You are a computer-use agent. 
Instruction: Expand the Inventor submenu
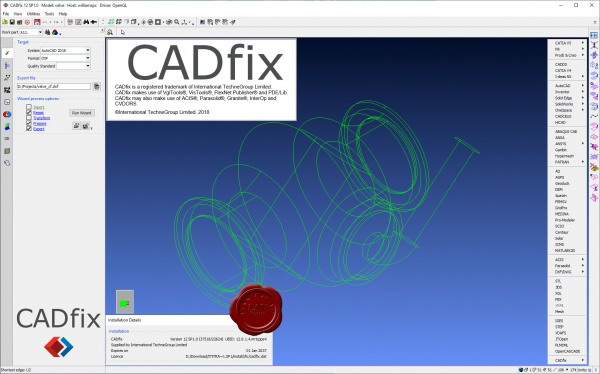coord(567,92)
